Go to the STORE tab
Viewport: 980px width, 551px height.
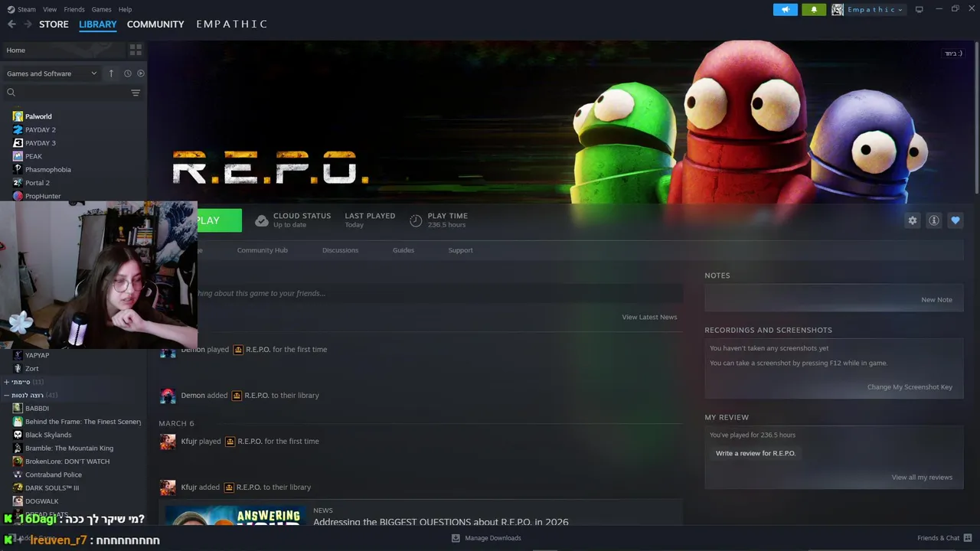[54, 24]
